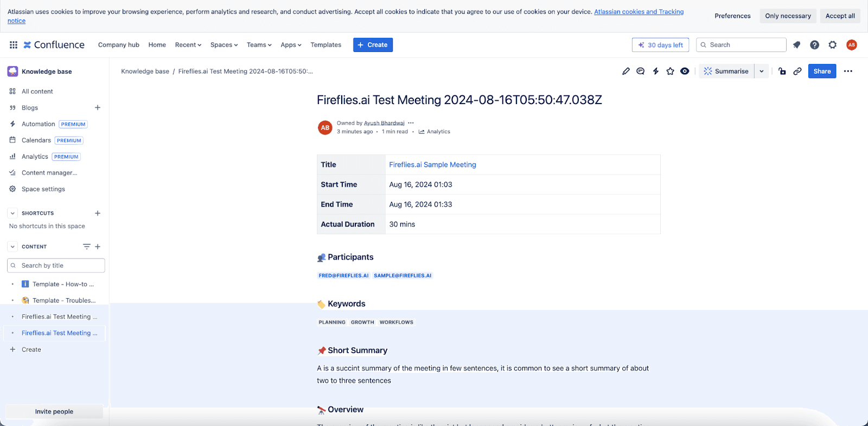Screen dimensions: 868x426
Task: Open the content filter icon
Action: 87,247
